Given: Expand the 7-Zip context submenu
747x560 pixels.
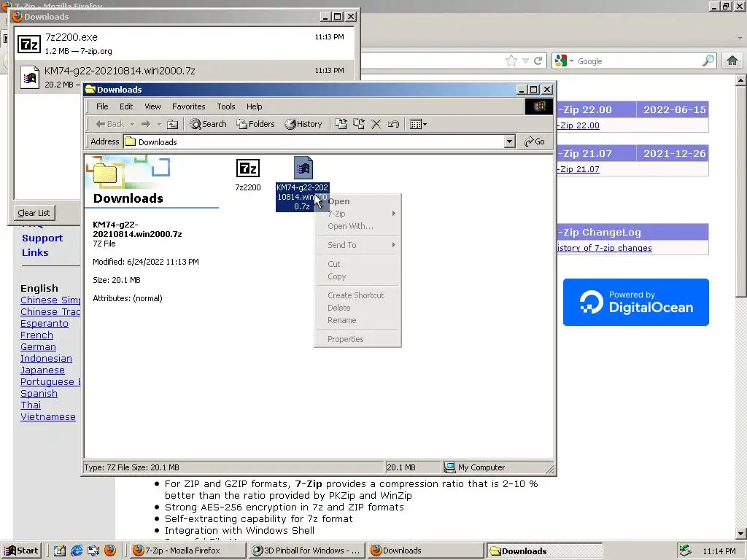Looking at the screenshot, I should 357,214.
